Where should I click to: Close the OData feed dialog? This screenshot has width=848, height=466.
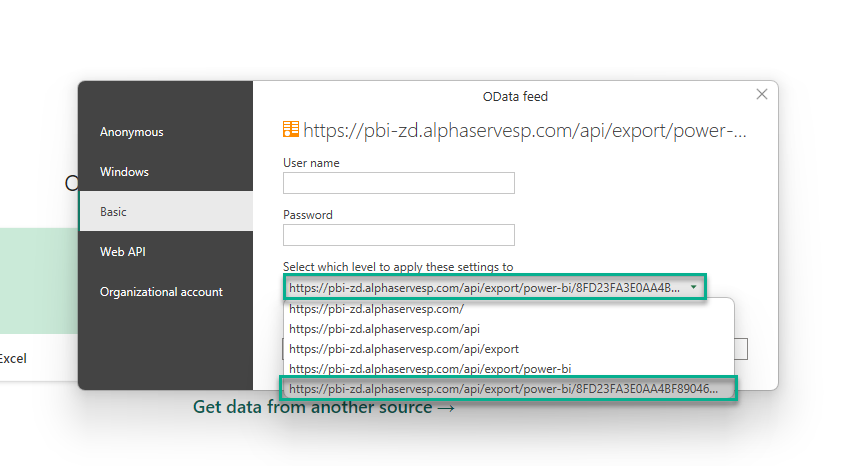pos(762,94)
